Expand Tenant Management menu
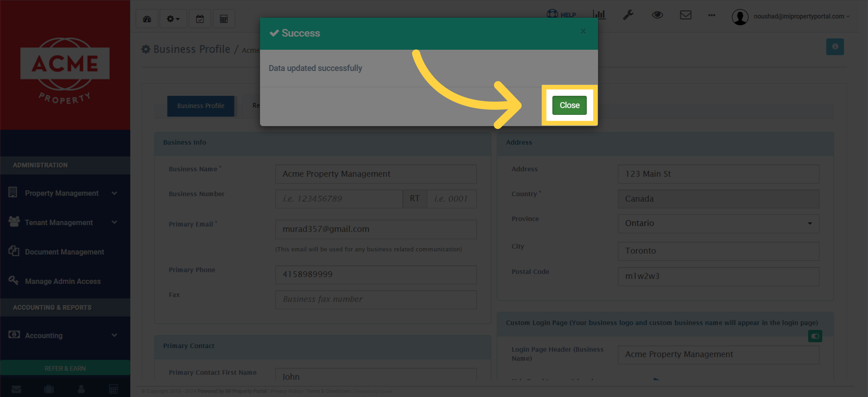868x397 pixels. [65, 222]
